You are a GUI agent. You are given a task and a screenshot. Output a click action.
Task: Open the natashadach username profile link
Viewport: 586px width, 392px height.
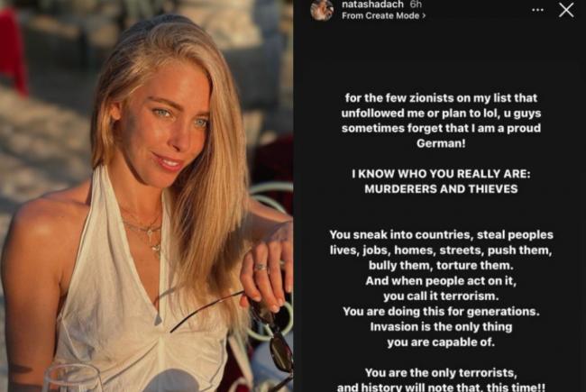[x=372, y=5]
